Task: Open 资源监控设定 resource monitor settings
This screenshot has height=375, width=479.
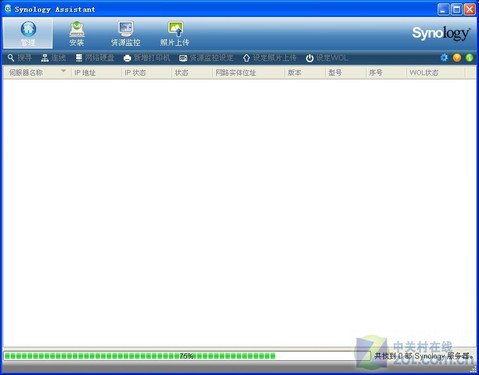Action: click(206, 58)
